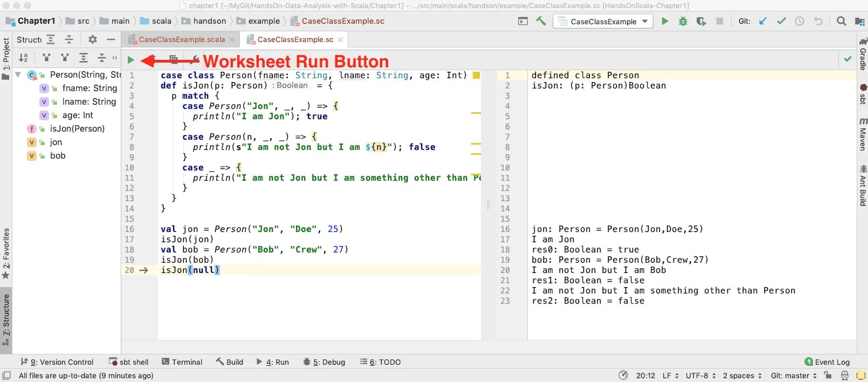Click Git update project blue arrow
868x382 pixels.
coord(763,21)
